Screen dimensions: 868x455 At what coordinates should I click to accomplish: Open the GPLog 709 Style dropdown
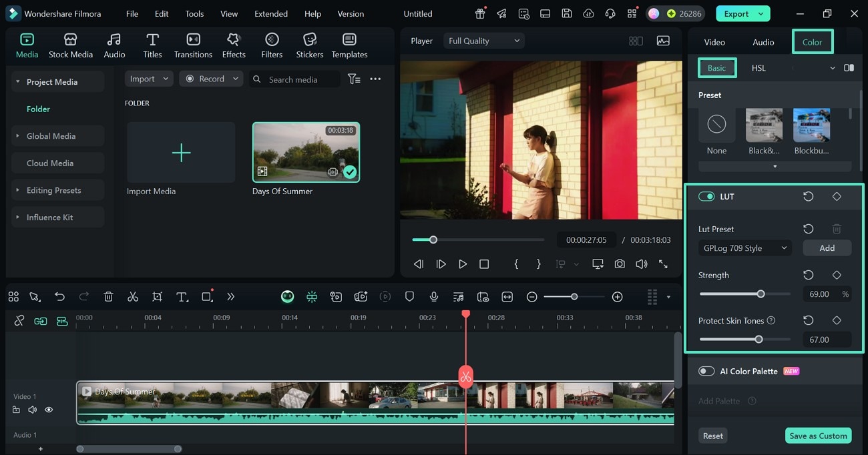tap(744, 248)
